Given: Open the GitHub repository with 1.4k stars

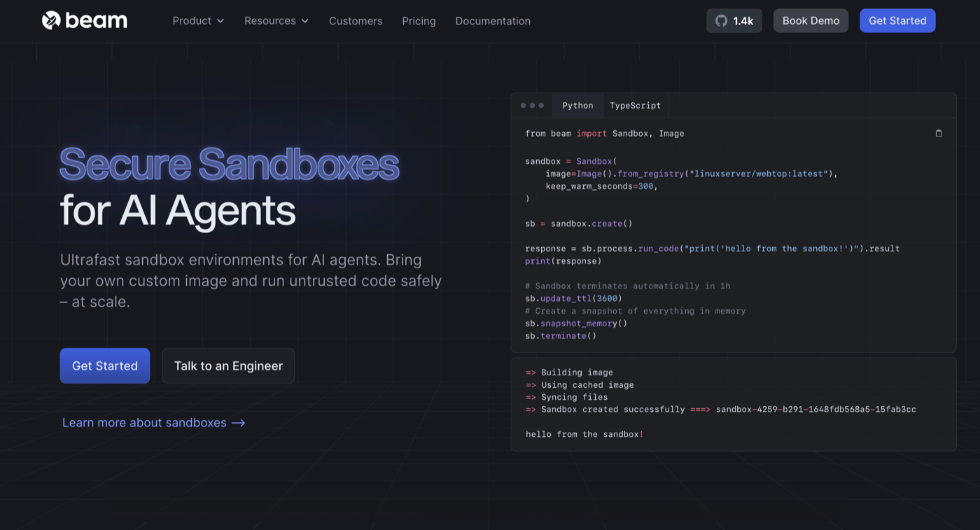Looking at the screenshot, I should [734, 21].
